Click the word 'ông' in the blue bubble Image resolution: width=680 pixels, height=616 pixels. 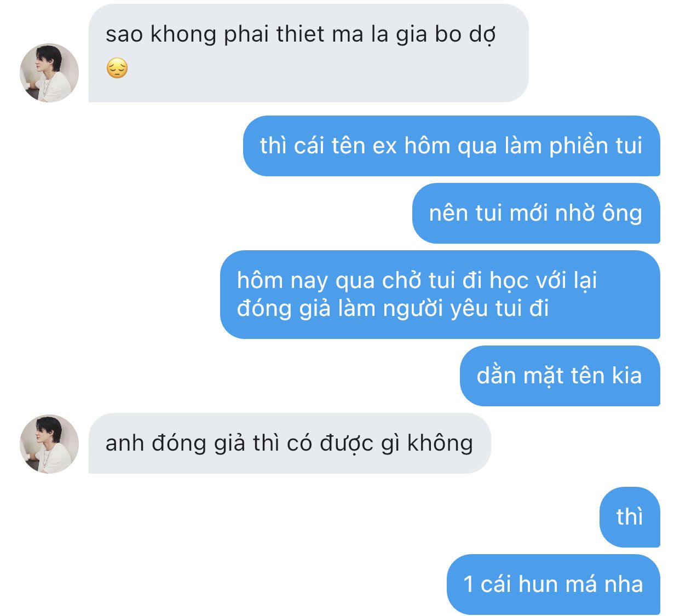click(x=622, y=213)
